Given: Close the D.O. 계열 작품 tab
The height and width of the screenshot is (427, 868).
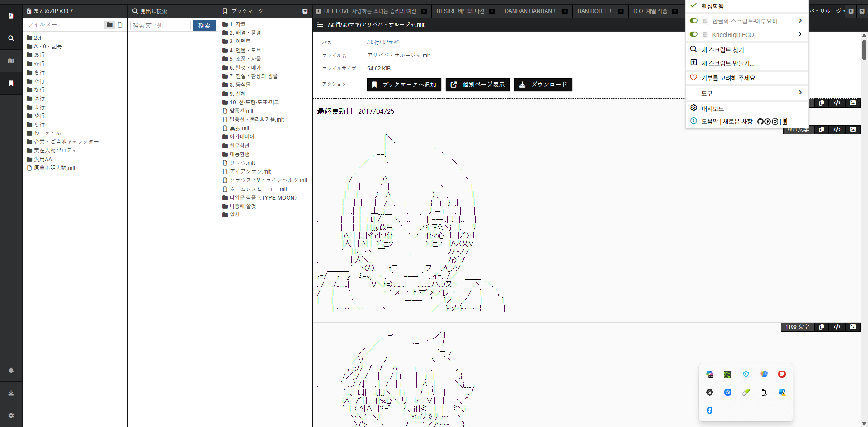Looking at the screenshot, I should pyautogui.click(x=675, y=11).
